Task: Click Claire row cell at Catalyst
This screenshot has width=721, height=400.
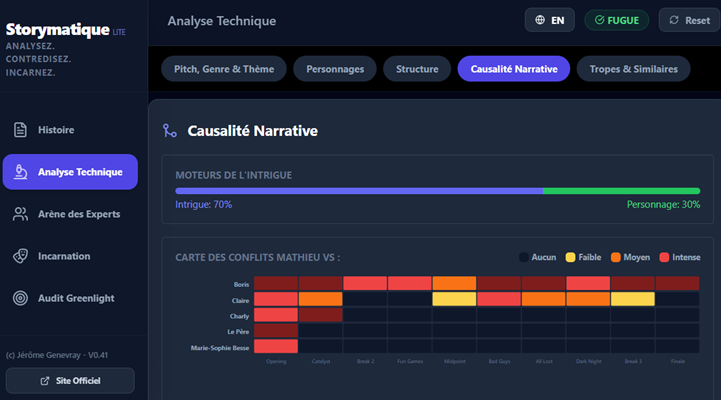Action: pyautogui.click(x=320, y=299)
